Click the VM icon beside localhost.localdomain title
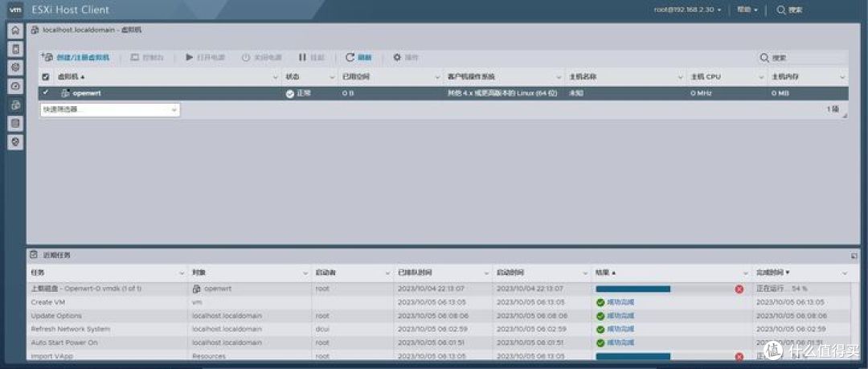 35,30
